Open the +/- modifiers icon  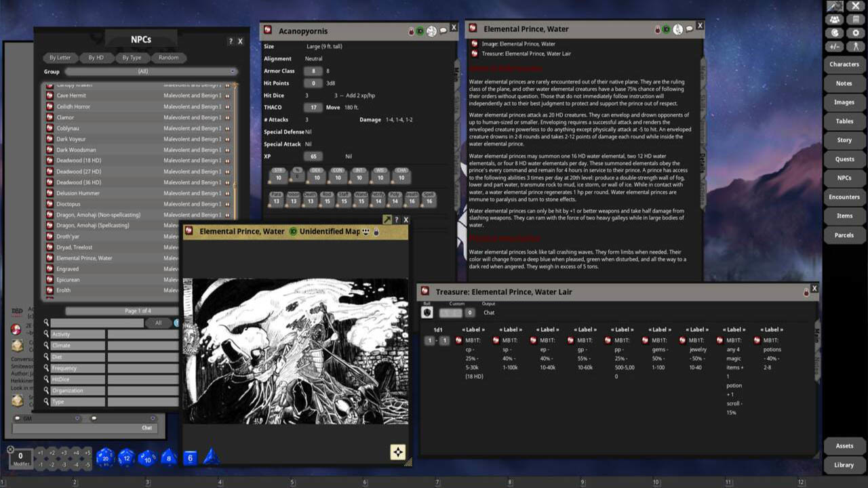pyautogui.click(x=835, y=46)
